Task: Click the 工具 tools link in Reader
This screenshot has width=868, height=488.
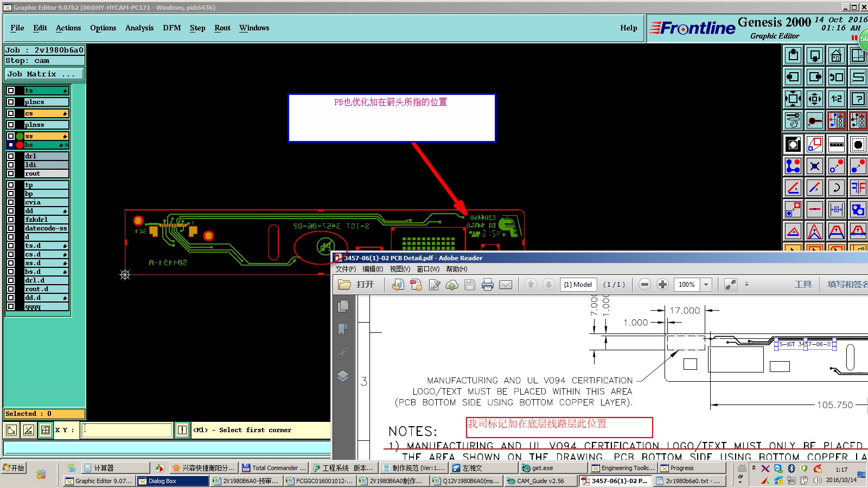Action: (803, 285)
